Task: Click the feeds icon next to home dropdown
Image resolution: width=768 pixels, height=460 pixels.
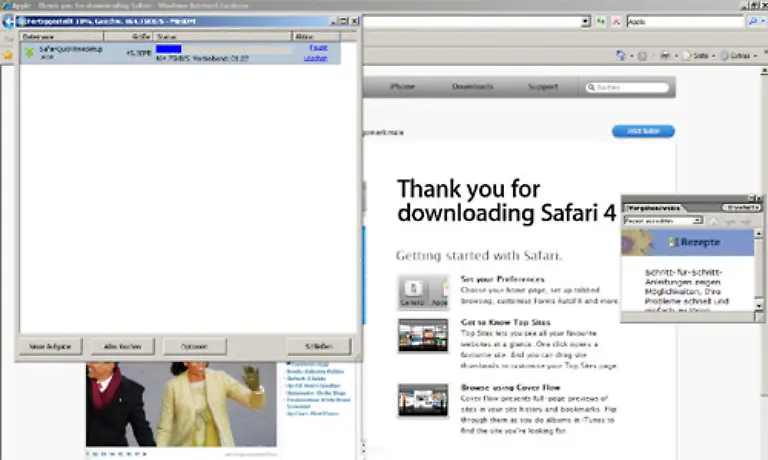Action: click(x=642, y=56)
